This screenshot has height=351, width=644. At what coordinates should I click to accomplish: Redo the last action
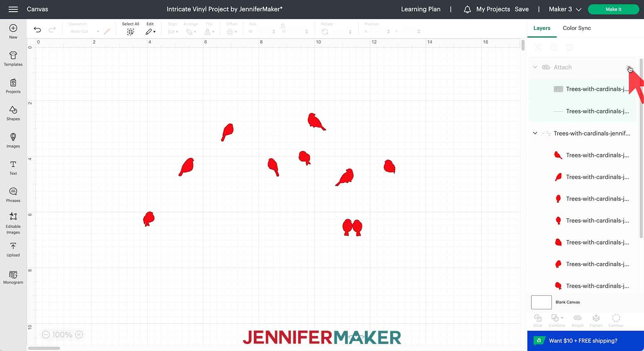(52, 29)
